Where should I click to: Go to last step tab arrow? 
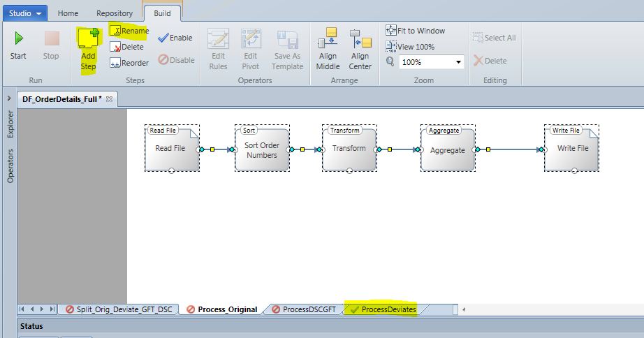click(x=52, y=309)
